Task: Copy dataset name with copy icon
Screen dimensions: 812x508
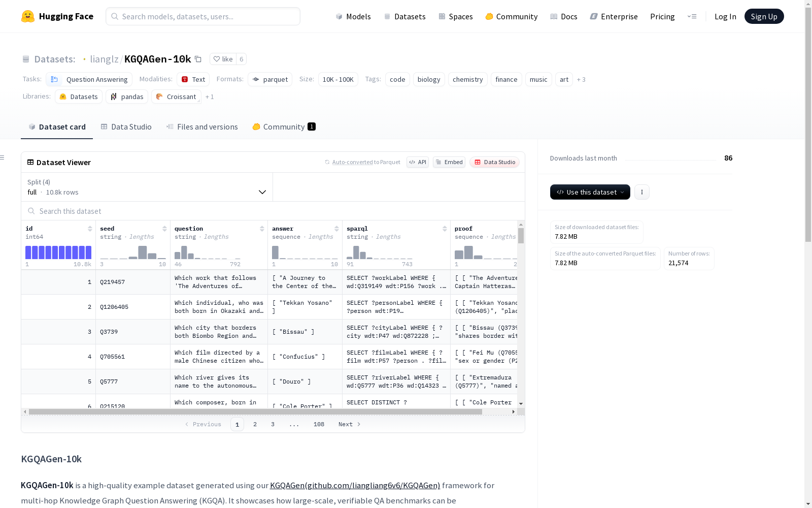Action: (198, 59)
